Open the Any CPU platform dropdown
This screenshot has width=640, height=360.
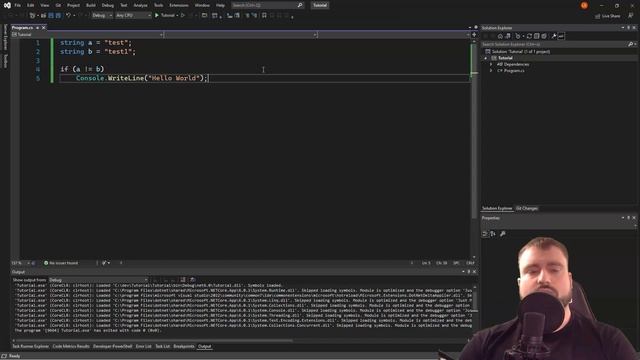[133, 15]
